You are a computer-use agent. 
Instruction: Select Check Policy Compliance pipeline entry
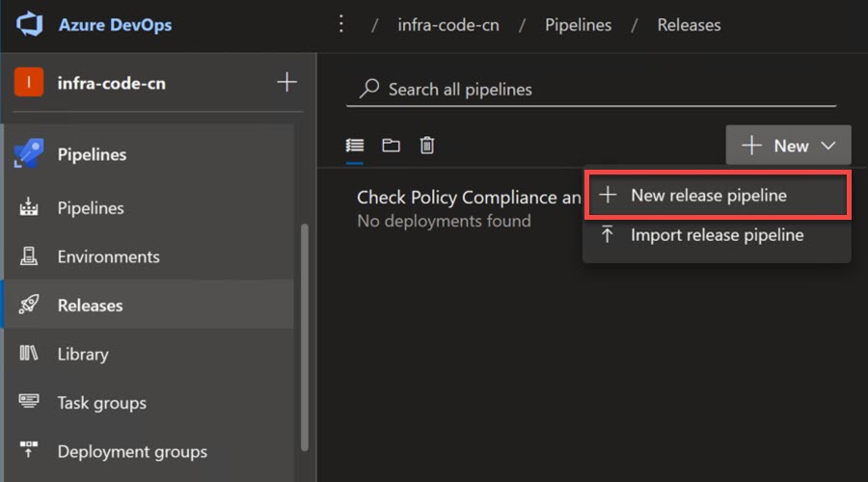point(469,198)
